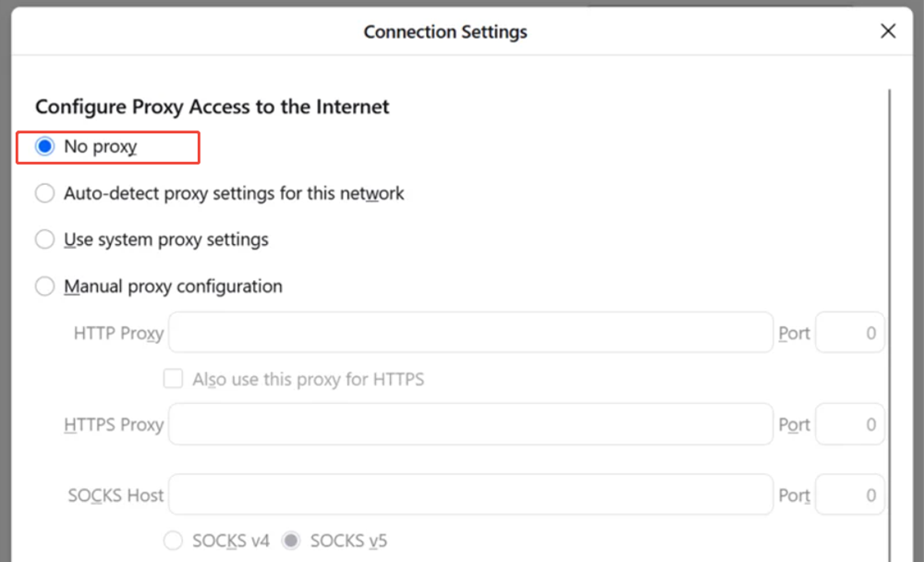The width and height of the screenshot is (924, 562).
Task: Click the SOCKS Port field
Action: click(x=849, y=495)
